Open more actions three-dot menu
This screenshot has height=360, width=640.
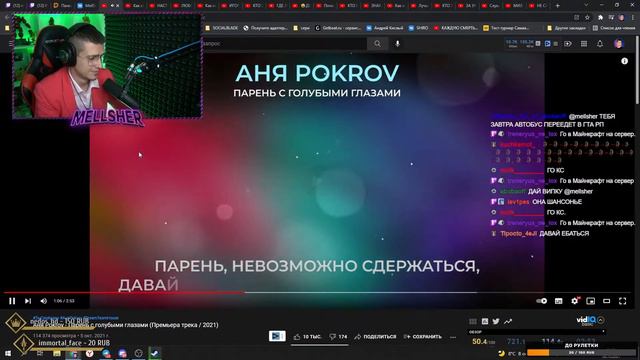453,337
